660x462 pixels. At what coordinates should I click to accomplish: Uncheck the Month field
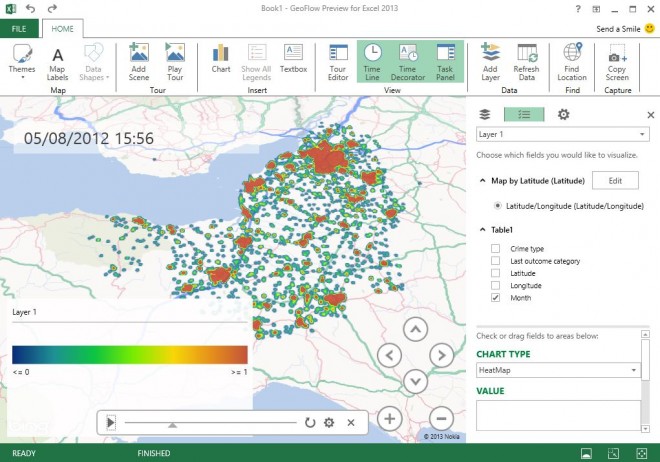point(496,297)
